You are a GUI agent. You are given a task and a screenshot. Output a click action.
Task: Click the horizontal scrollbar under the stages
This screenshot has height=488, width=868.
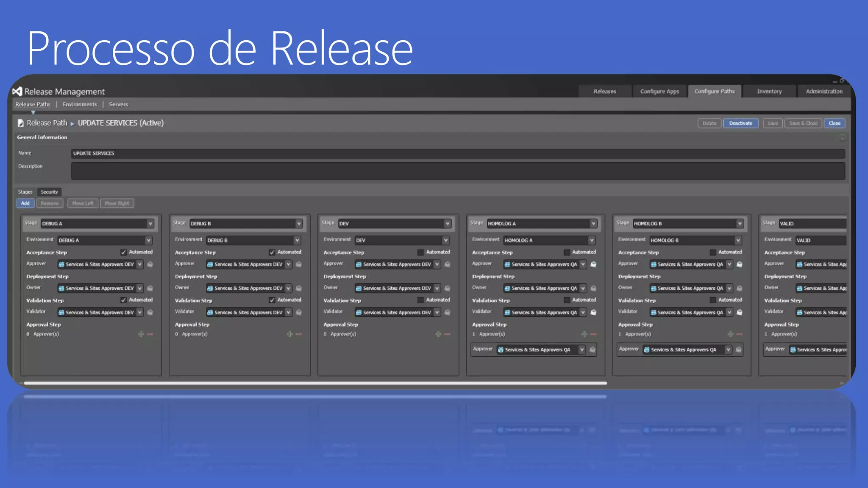(315, 383)
